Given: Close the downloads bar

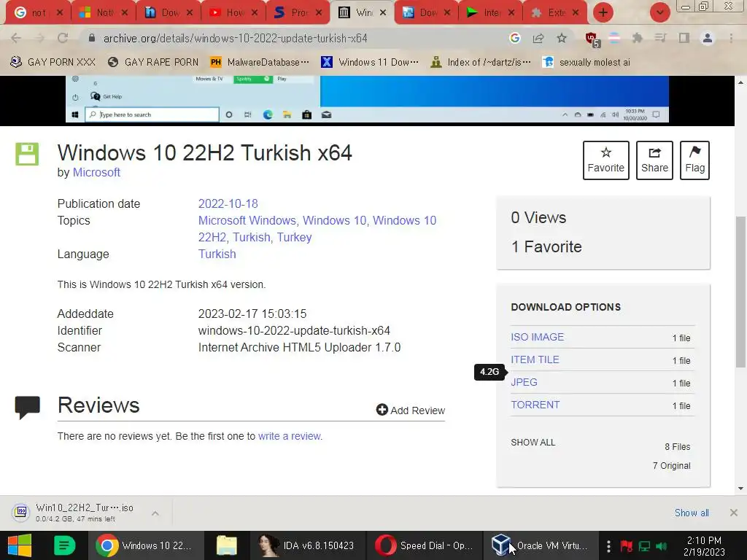Looking at the screenshot, I should pyautogui.click(x=734, y=513).
